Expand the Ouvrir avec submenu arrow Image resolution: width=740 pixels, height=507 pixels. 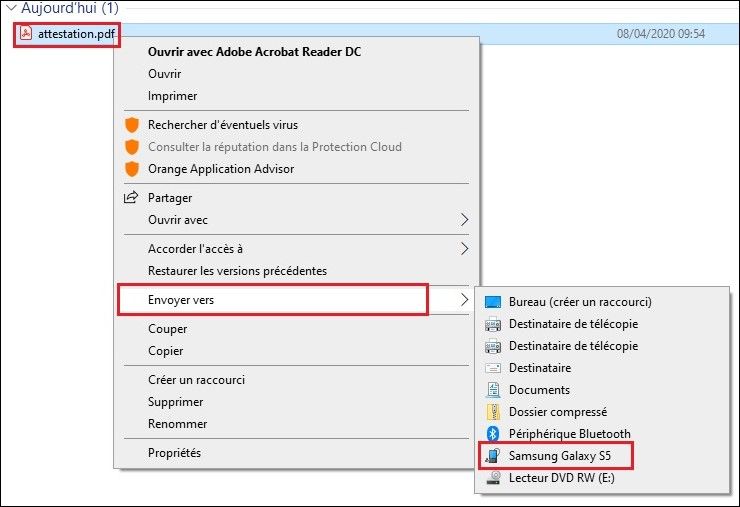[463, 220]
